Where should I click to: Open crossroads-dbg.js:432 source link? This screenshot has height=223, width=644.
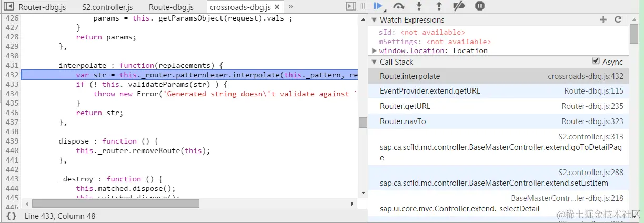tap(586, 76)
